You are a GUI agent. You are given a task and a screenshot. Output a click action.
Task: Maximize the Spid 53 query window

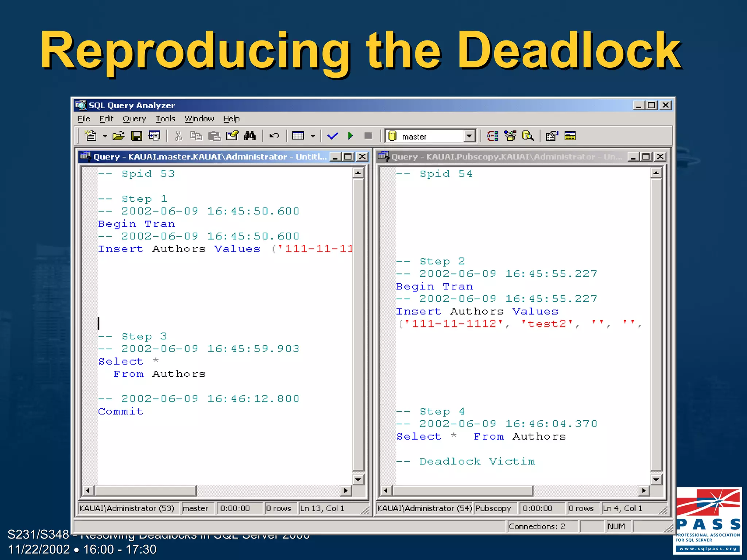348,157
